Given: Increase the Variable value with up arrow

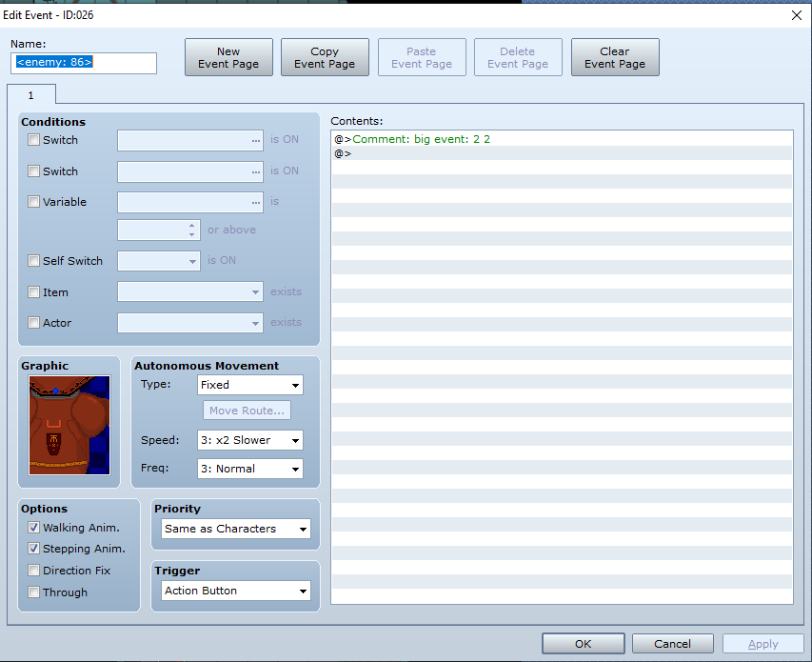Looking at the screenshot, I should 191,226.
